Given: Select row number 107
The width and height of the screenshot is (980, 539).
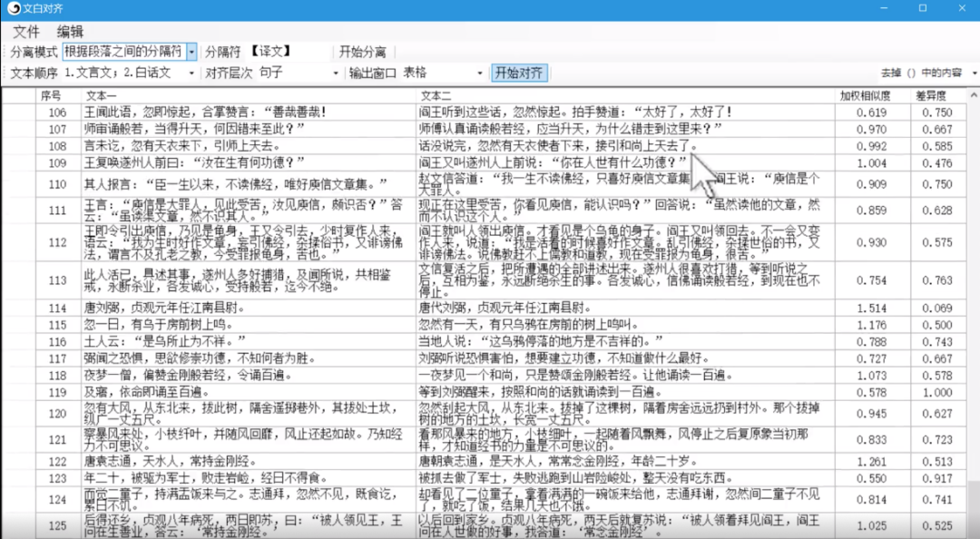Looking at the screenshot, I should (x=57, y=130).
